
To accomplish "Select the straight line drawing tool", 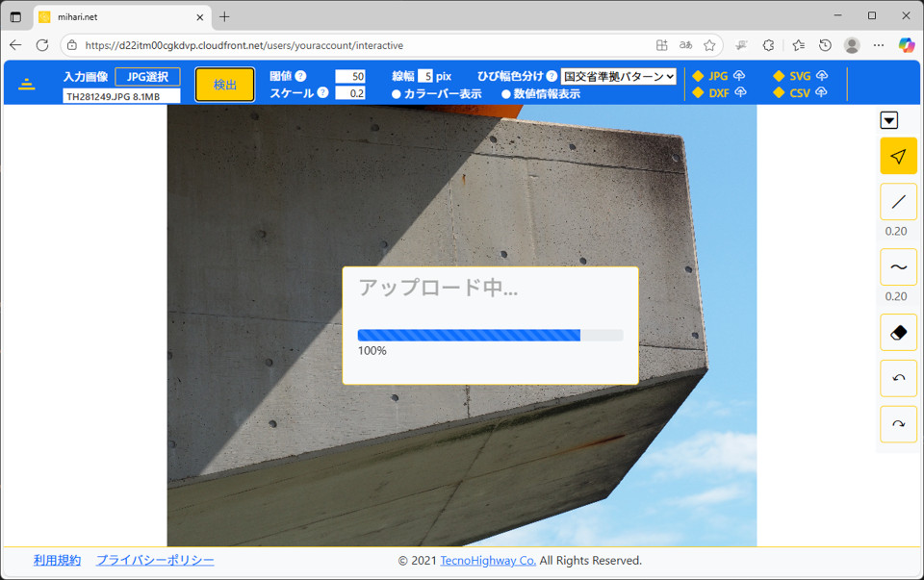I will pyautogui.click(x=898, y=202).
